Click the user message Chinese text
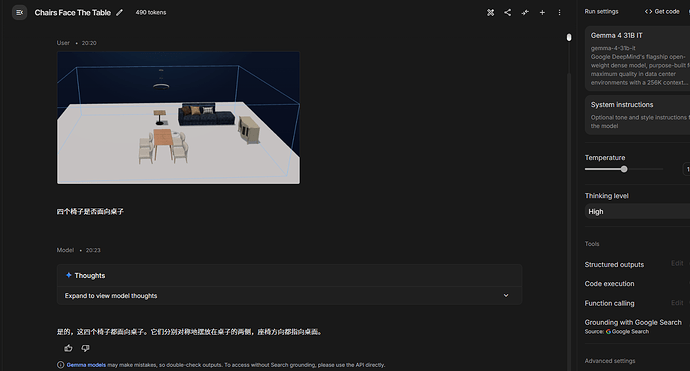The width and height of the screenshot is (690, 371). click(x=90, y=212)
